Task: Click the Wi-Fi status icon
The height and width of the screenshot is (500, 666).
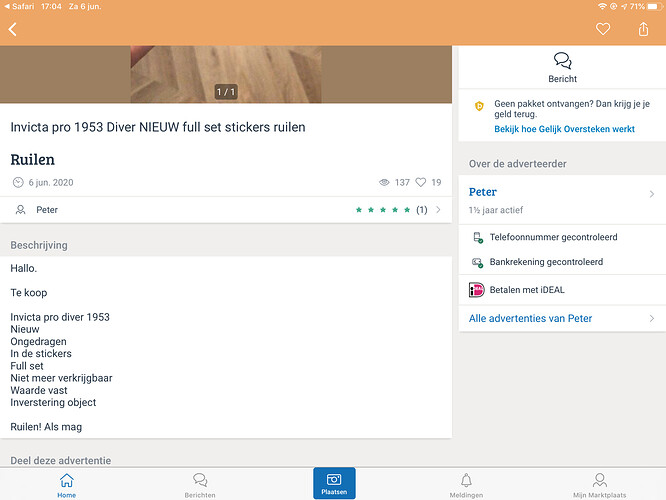Action: pyautogui.click(x=602, y=6)
